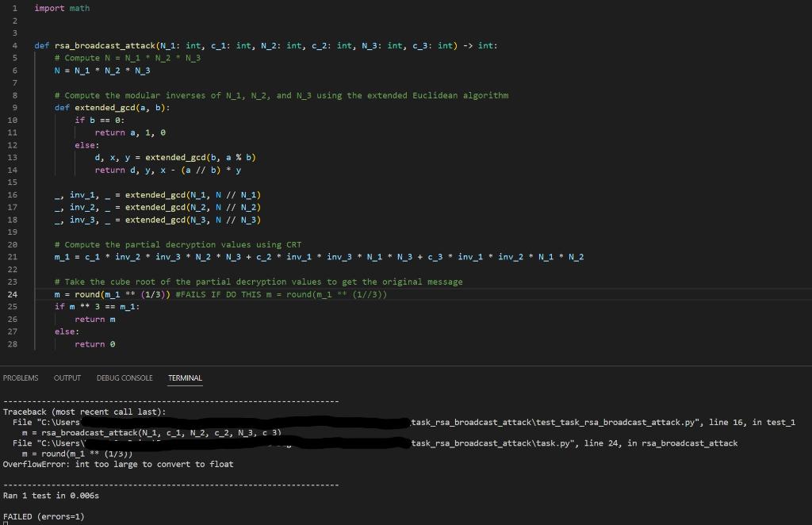812x525 pixels.
Task: Switch to the PROBLEMS tab
Action: point(20,378)
